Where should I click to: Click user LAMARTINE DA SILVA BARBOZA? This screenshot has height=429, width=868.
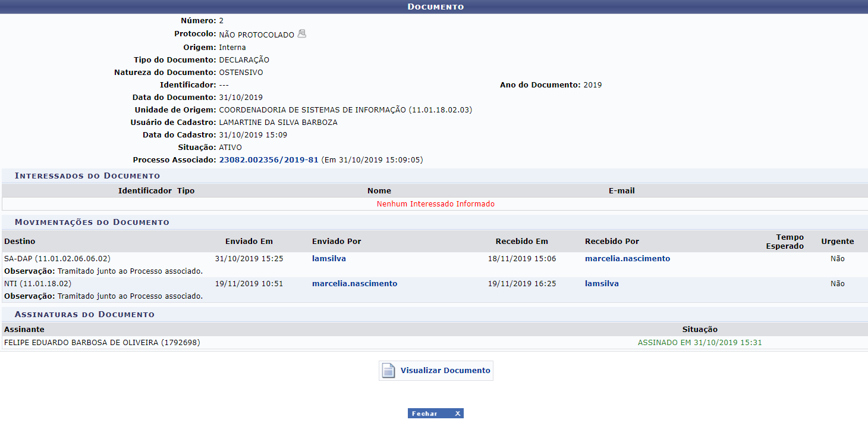(278, 123)
